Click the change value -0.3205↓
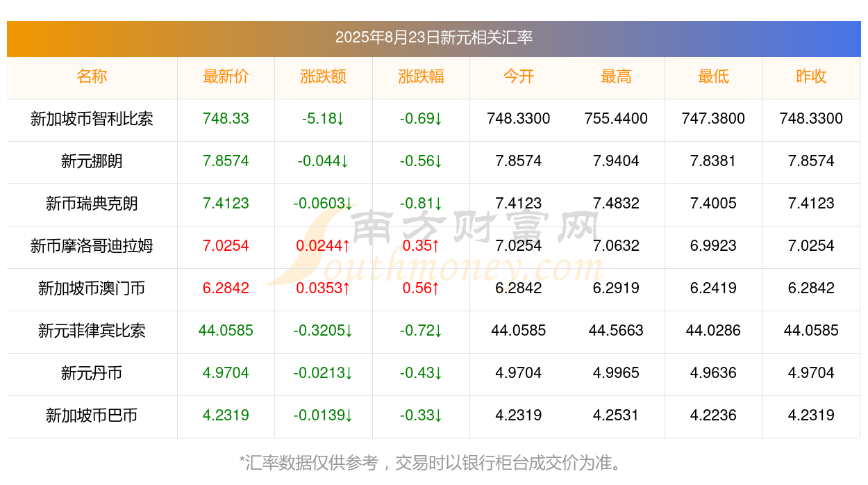The image size is (868, 485). click(x=324, y=331)
